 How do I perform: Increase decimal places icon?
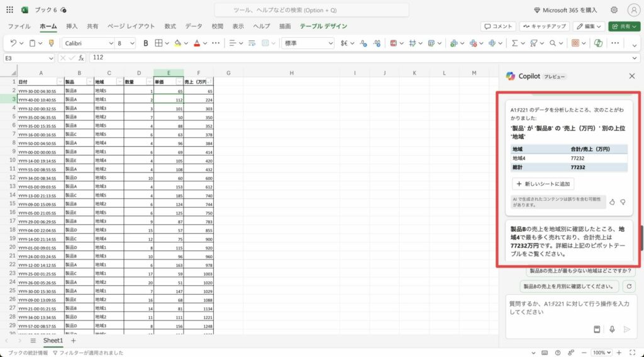(377, 43)
